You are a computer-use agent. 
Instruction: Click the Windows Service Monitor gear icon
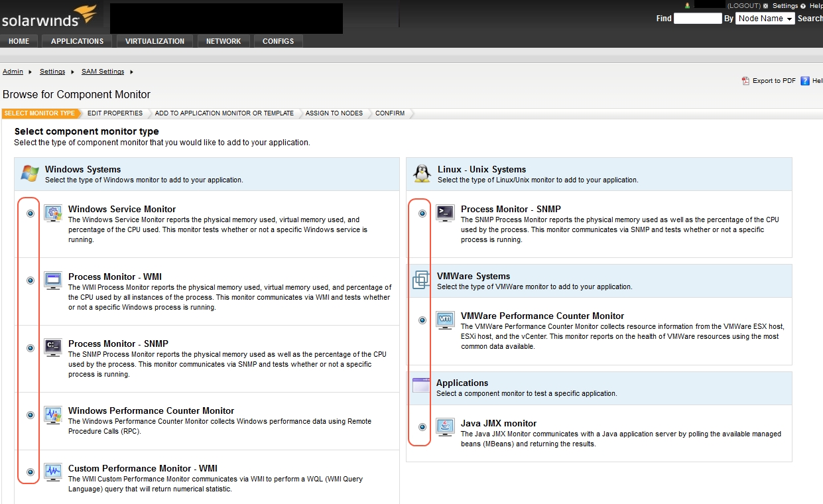(53, 213)
